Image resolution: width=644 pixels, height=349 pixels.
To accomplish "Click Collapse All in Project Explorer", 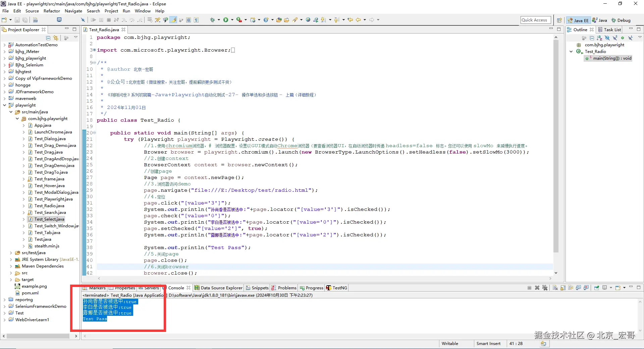I will [x=48, y=38].
